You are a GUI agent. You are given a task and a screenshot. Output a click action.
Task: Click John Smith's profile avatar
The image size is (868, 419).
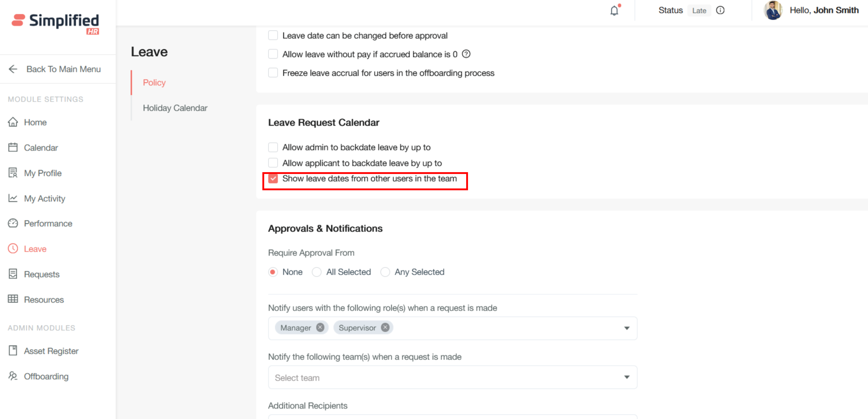(x=773, y=11)
